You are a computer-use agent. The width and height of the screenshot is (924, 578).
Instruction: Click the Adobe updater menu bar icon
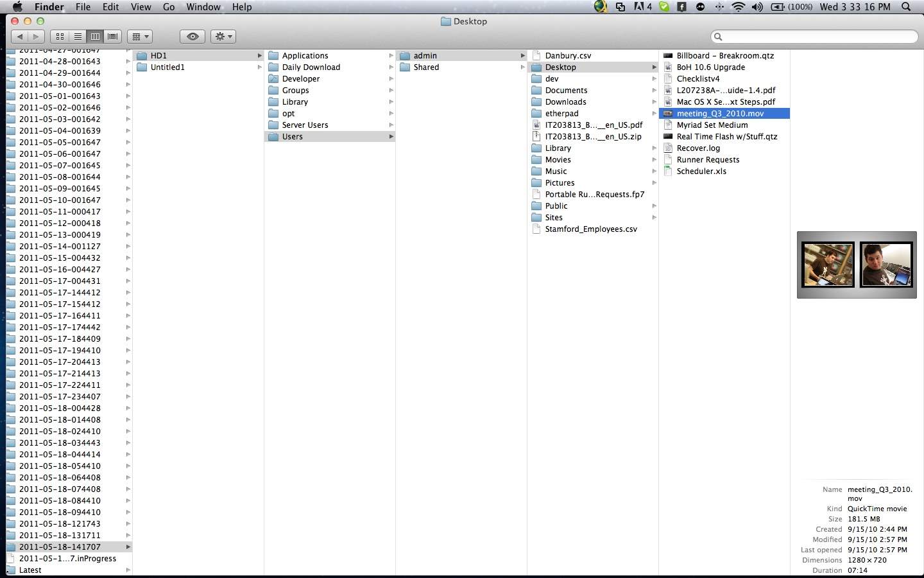tap(643, 7)
